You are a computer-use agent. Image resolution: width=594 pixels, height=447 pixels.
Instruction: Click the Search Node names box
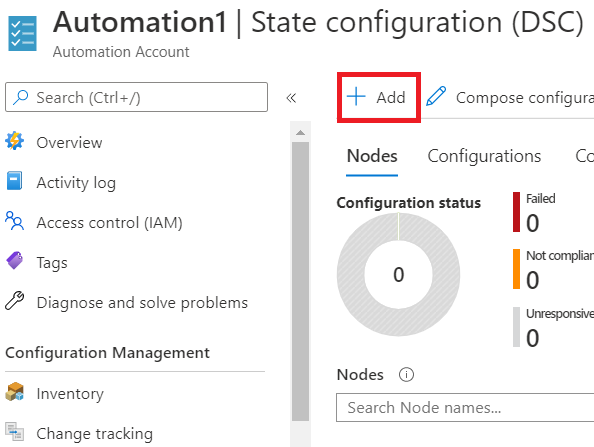pos(465,407)
